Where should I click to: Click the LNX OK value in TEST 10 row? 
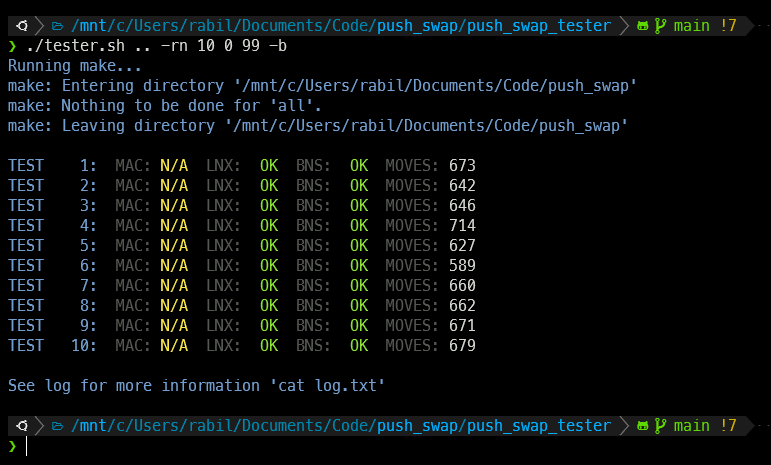tap(269, 346)
